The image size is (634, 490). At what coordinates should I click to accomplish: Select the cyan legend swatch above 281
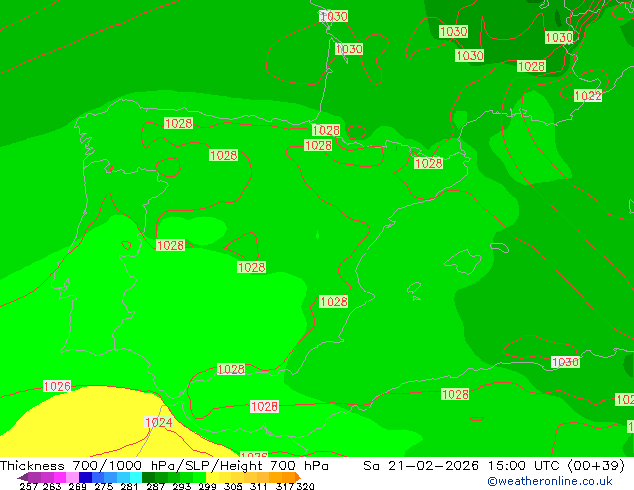click(x=136, y=477)
